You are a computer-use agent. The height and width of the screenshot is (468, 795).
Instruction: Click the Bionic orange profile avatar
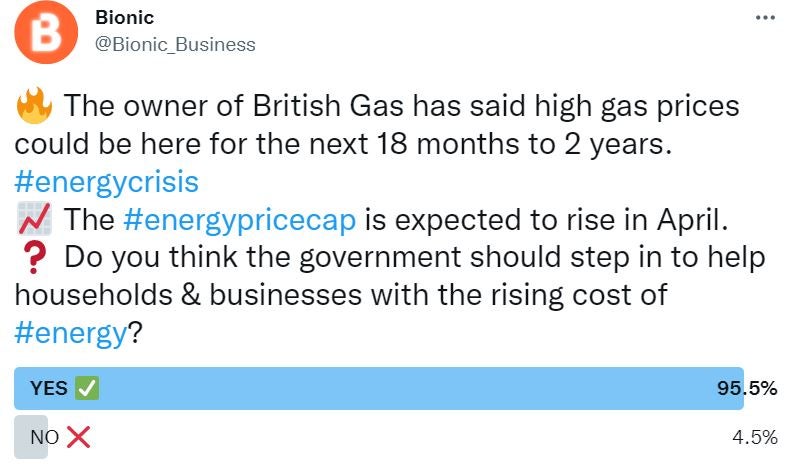point(46,32)
